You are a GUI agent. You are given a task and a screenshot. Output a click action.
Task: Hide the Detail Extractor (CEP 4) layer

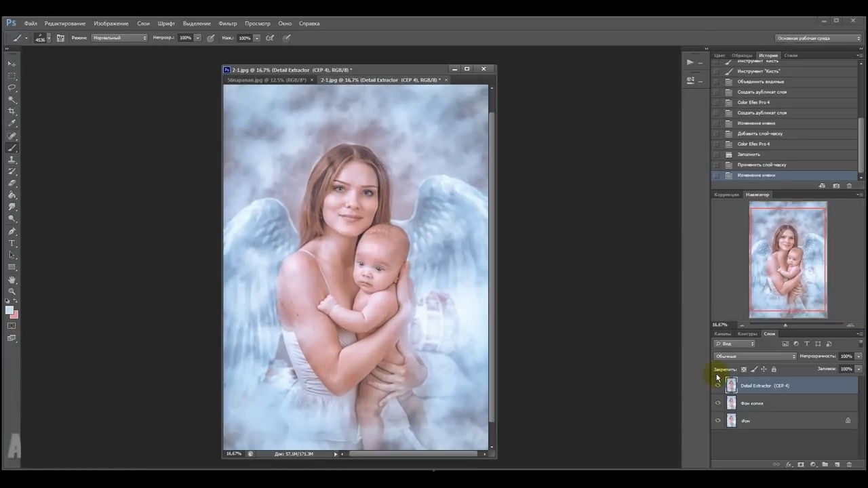718,386
